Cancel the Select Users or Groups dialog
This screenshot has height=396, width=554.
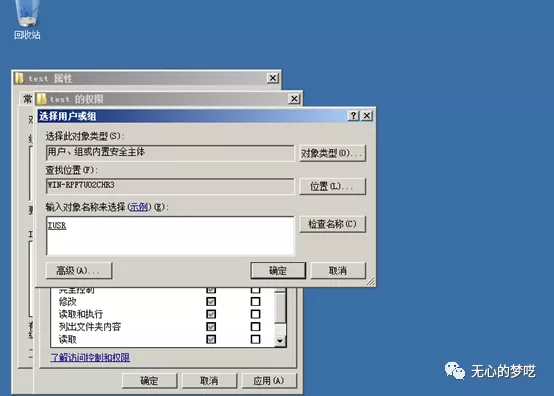pyautogui.click(x=338, y=271)
